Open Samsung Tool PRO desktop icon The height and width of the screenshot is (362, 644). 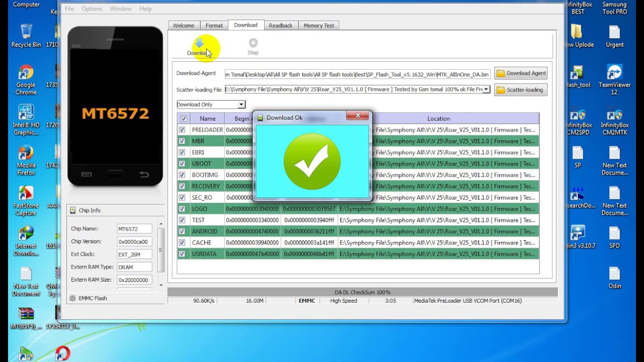pyautogui.click(x=615, y=8)
